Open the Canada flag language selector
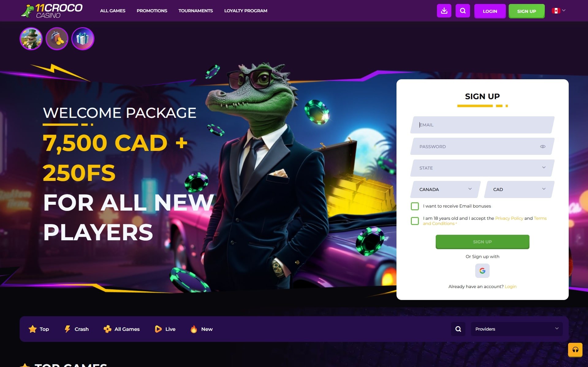 (559, 11)
